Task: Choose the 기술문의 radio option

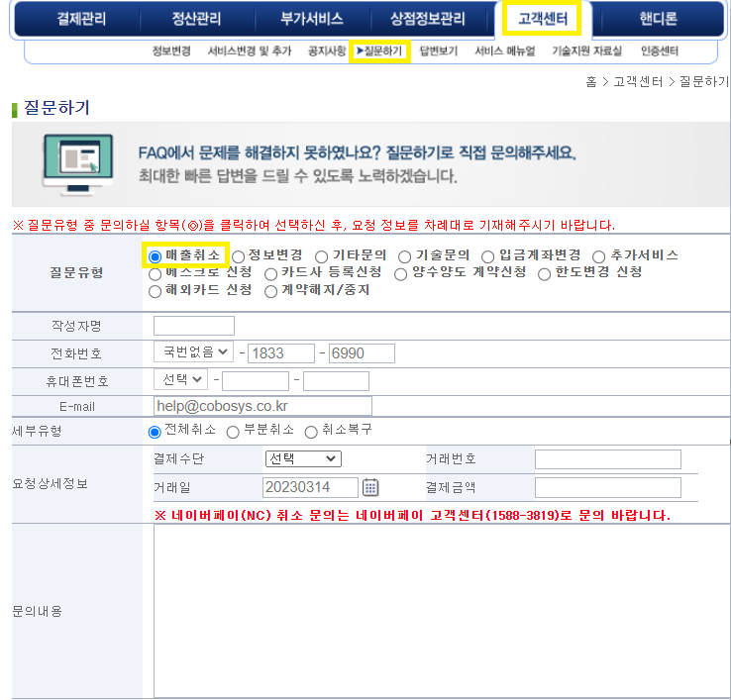Action: click(x=405, y=256)
